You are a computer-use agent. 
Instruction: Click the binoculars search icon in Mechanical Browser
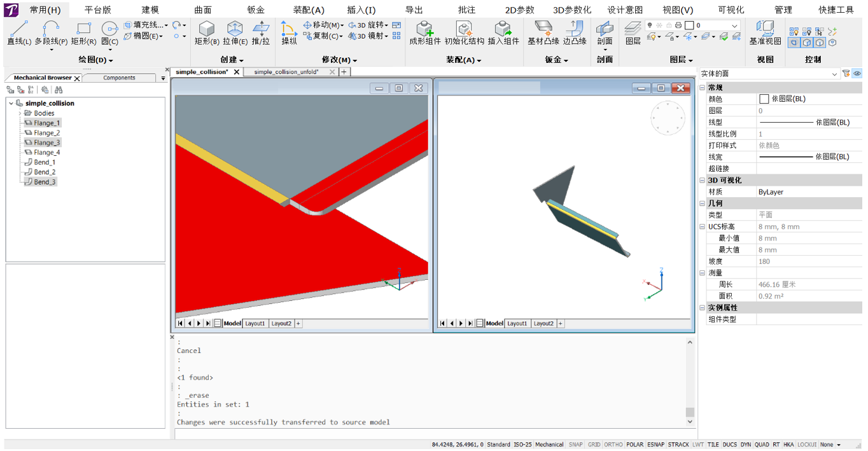[59, 90]
